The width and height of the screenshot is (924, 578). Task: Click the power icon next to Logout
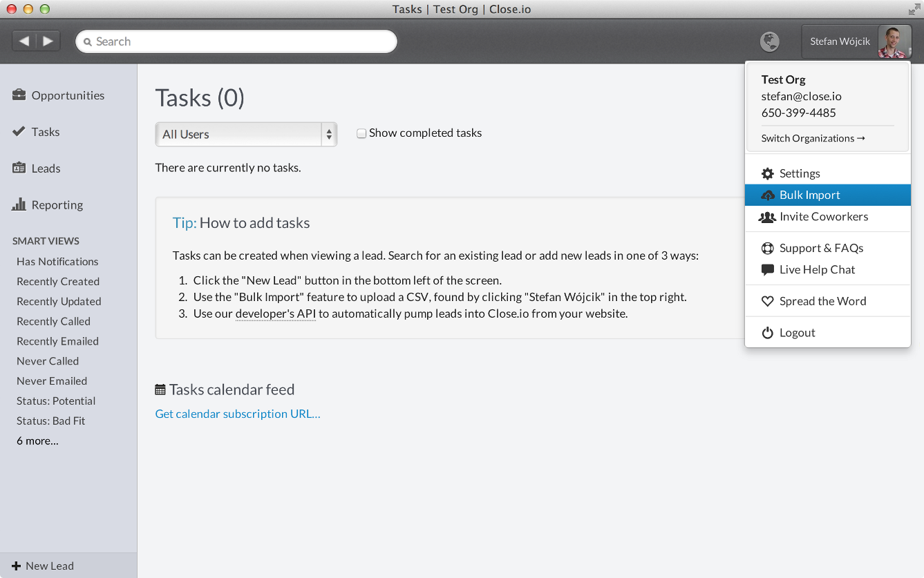767,333
